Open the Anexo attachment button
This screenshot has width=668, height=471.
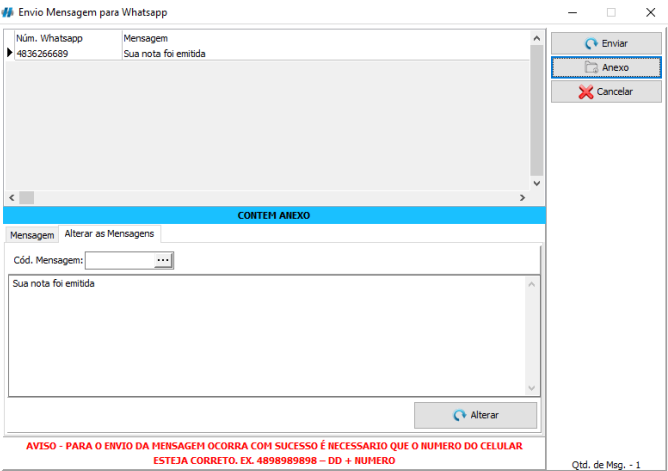pyautogui.click(x=606, y=68)
